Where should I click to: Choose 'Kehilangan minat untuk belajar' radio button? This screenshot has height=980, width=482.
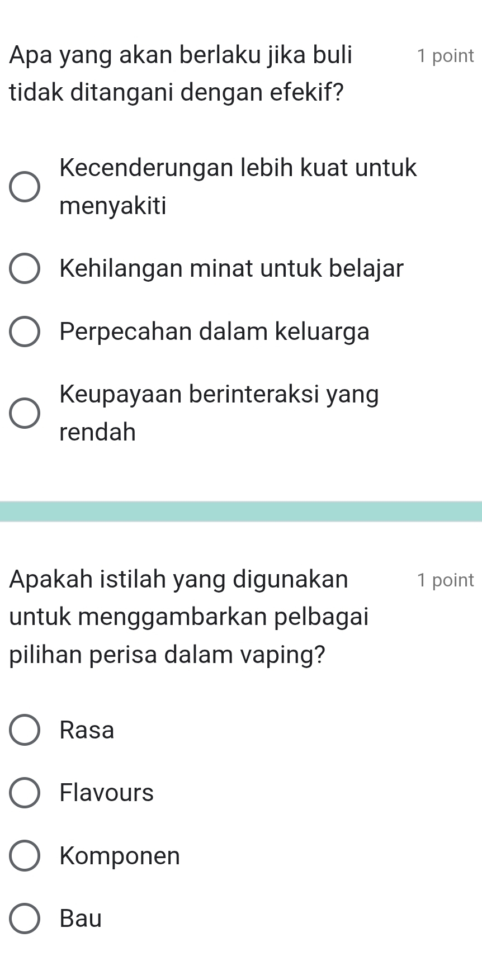tap(25, 268)
